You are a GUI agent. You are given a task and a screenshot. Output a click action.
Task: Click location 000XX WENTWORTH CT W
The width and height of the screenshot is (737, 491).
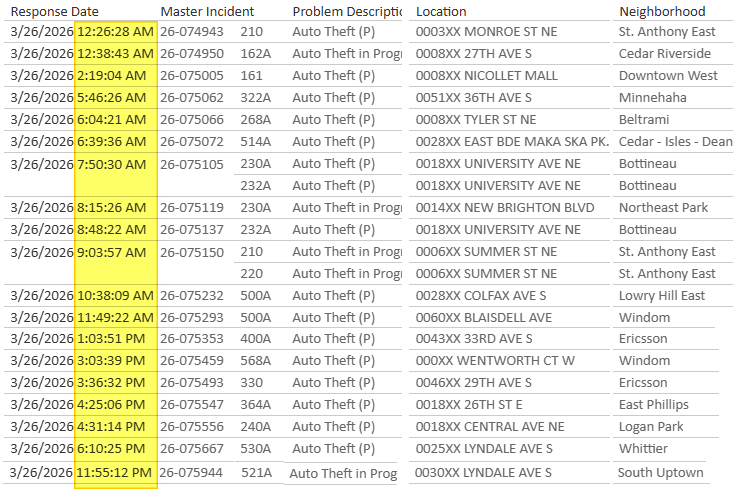(495, 361)
